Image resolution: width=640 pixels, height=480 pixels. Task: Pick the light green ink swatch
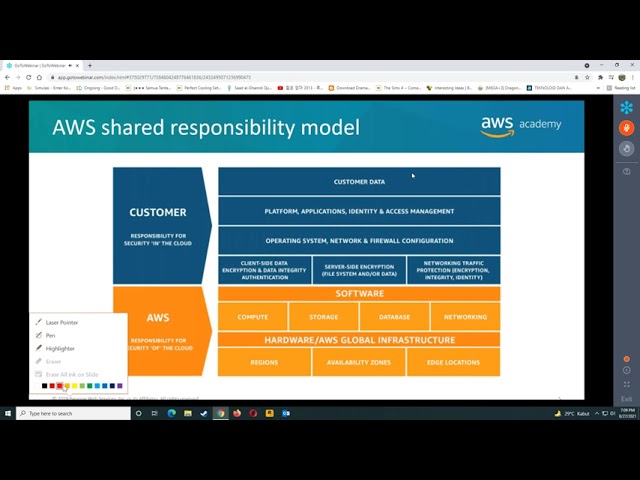(82, 386)
